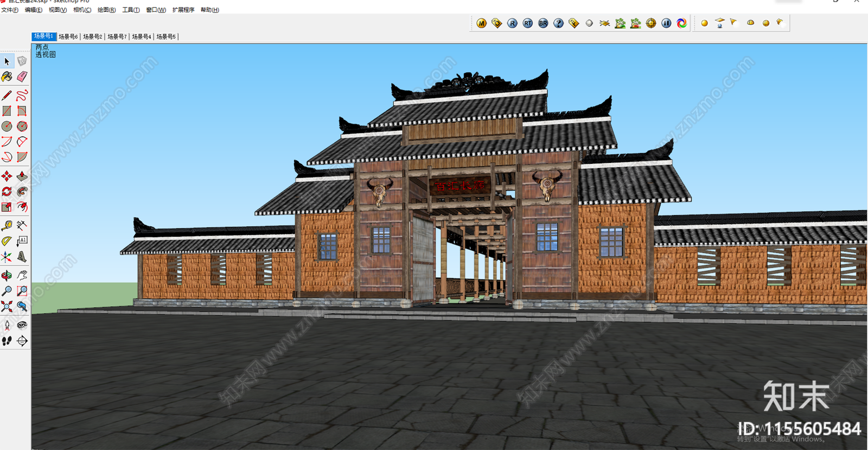This screenshot has height=450, width=868.
Task: Activate the Push/Pull tool
Action: point(22,176)
